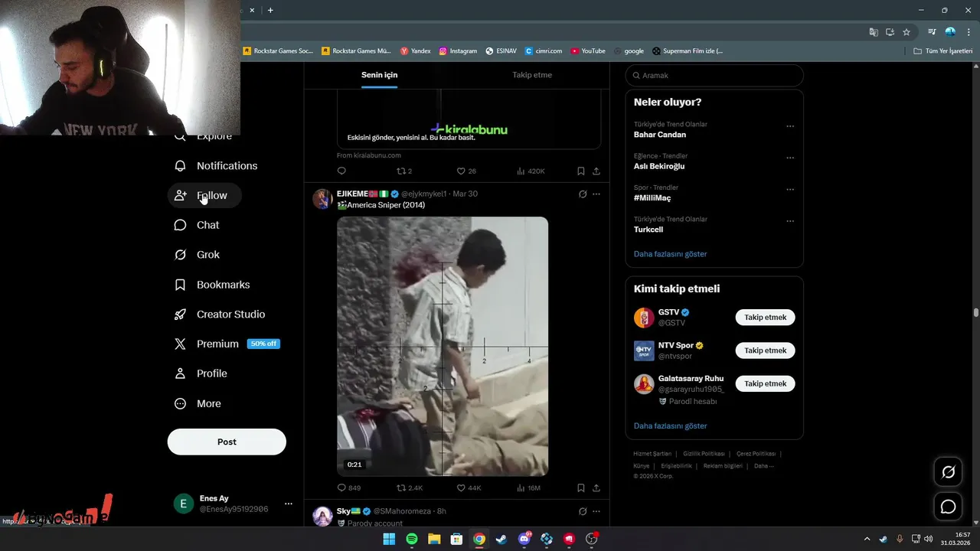Translate this page icon in address bar
980x551 pixels.
(x=874, y=32)
